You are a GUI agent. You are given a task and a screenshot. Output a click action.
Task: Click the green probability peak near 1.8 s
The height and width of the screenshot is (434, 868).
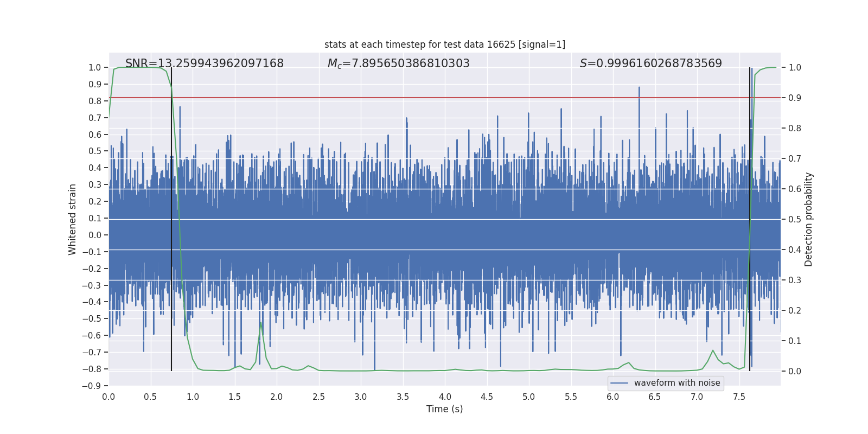point(260,323)
